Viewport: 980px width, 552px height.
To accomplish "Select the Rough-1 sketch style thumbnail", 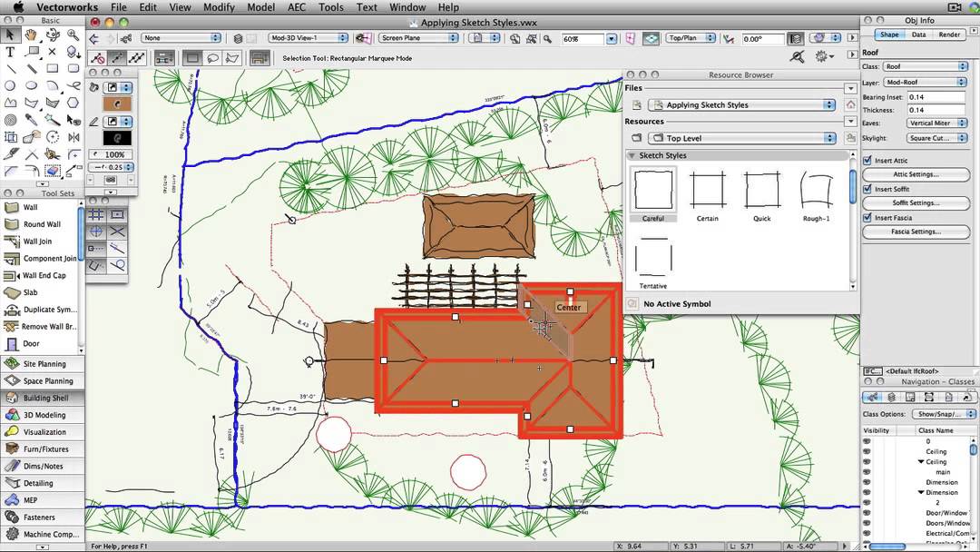I will [817, 191].
